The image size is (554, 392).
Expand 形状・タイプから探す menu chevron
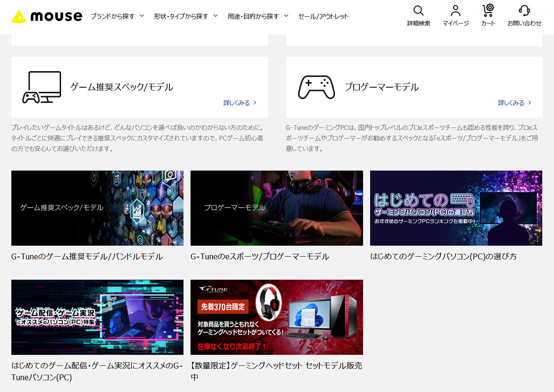coord(215,16)
